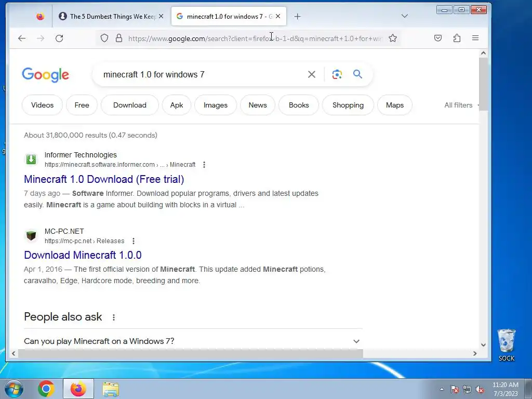Open more options for MC-PC.NET result
Image resolution: width=532 pixels, height=399 pixels.
134,241
